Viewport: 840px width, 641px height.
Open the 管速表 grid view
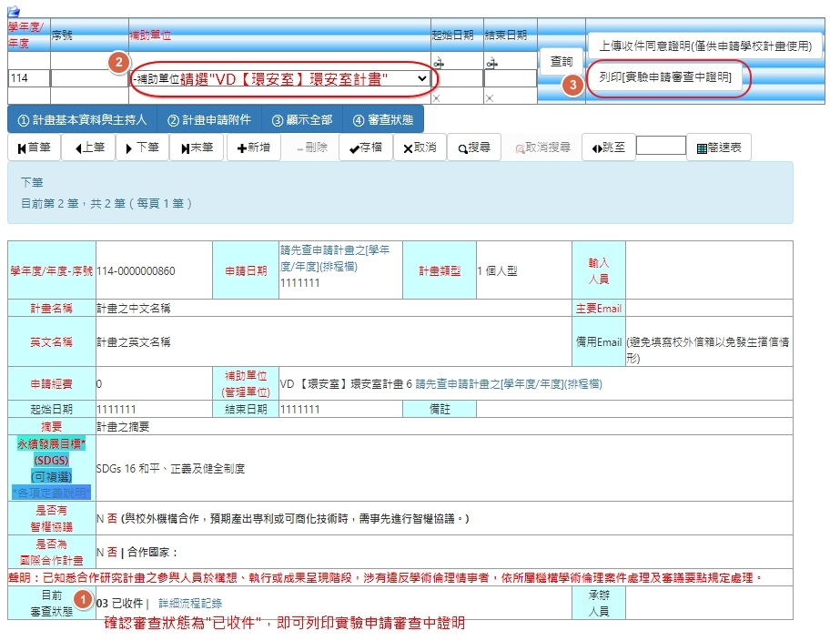click(718, 148)
